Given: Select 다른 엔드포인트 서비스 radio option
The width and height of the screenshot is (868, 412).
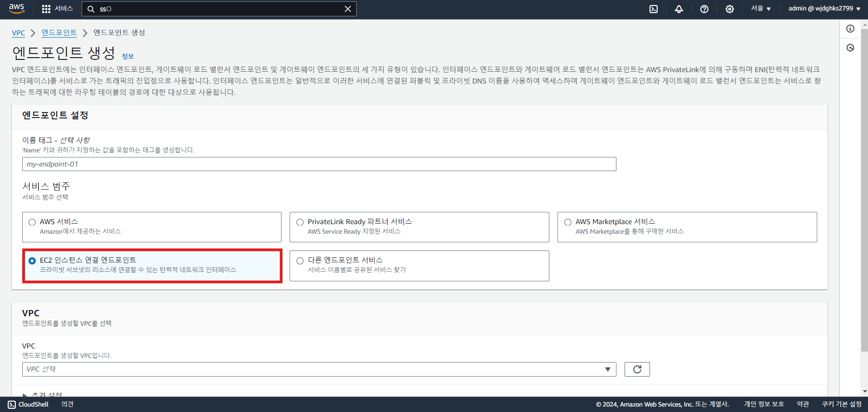Looking at the screenshot, I should (419, 265).
